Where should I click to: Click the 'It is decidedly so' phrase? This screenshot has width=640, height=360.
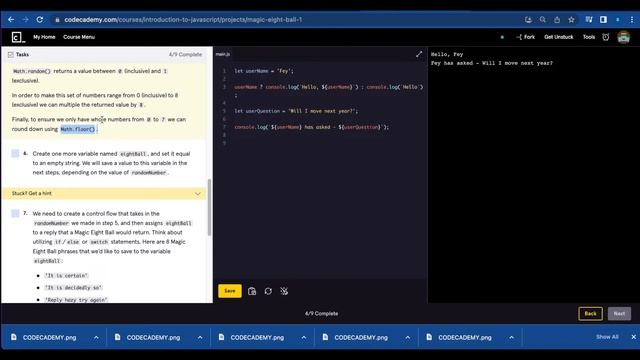(x=73, y=288)
